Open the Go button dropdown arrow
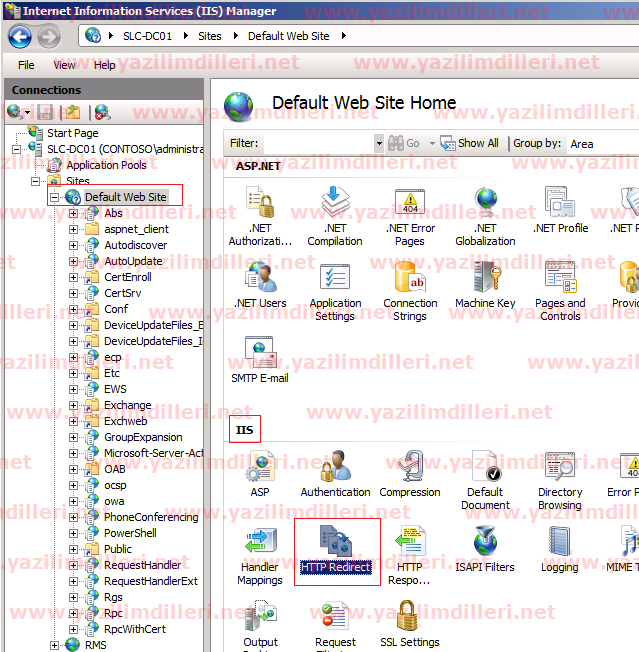 pos(432,143)
